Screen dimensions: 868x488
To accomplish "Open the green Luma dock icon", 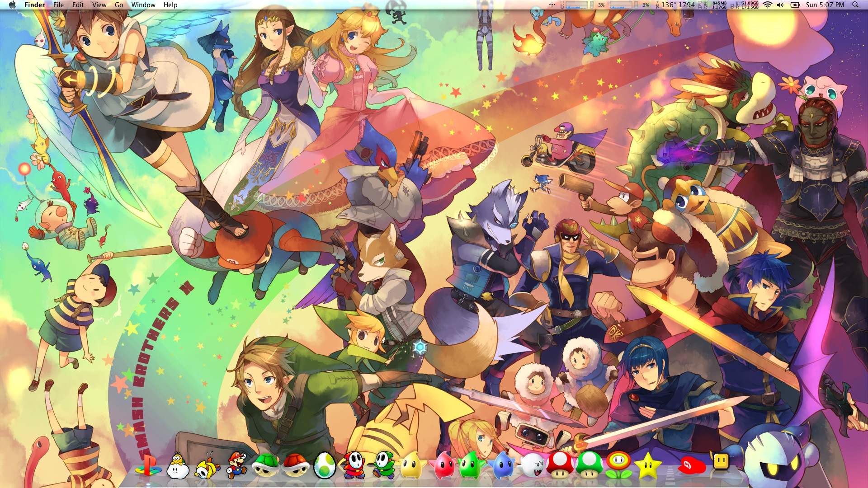I will (x=472, y=465).
